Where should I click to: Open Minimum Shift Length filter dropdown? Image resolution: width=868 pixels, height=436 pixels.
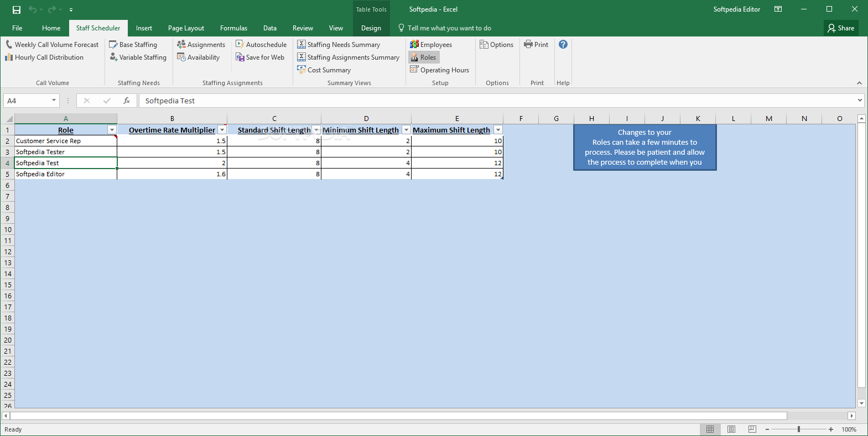[x=406, y=130]
